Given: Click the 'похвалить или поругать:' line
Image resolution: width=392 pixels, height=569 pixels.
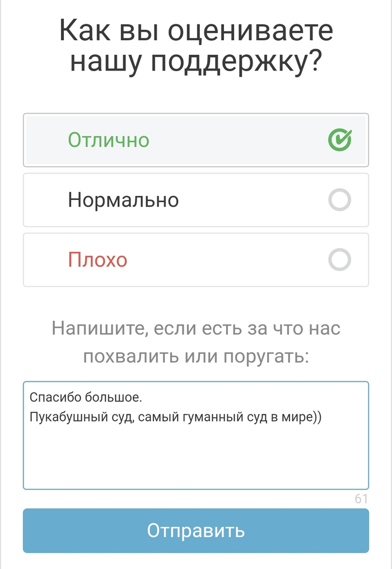Looking at the screenshot, I should click(196, 357).
